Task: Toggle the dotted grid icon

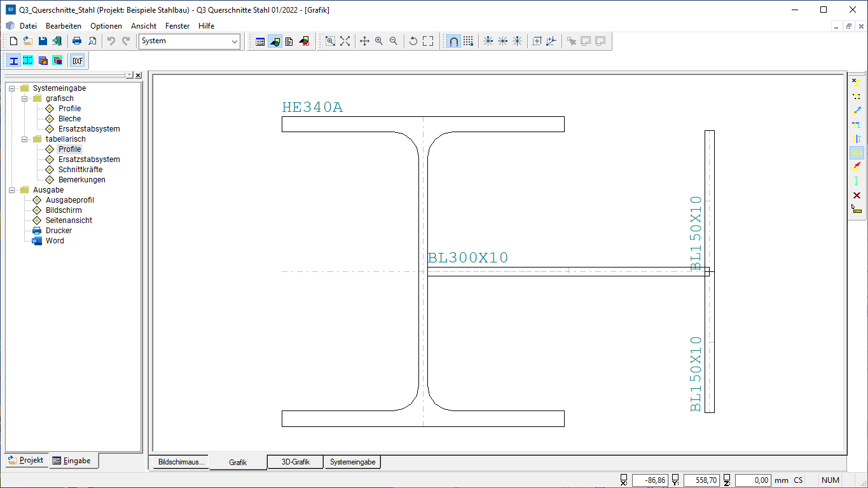Action: coord(468,41)
